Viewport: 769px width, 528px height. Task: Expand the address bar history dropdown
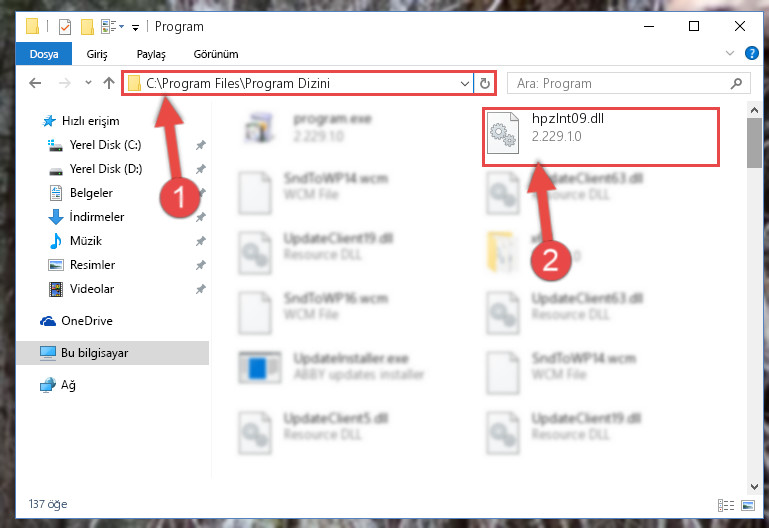coord(465,84)
